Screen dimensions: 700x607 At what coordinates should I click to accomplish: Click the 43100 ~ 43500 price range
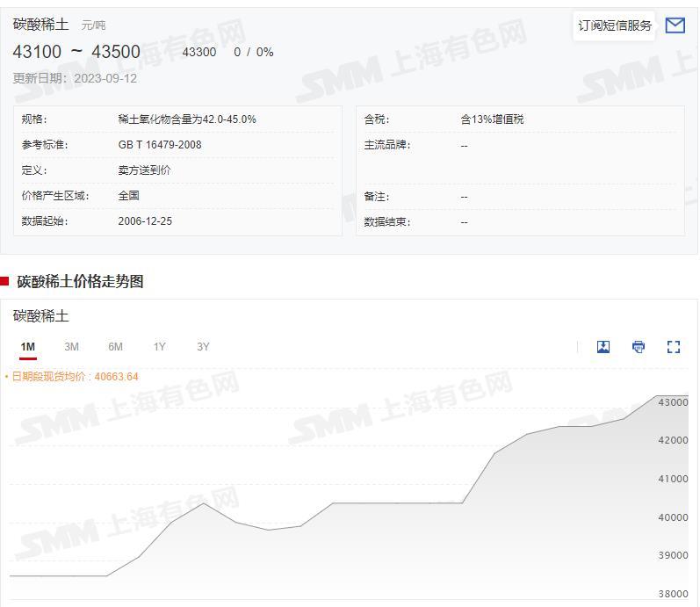tap(76, 52)
